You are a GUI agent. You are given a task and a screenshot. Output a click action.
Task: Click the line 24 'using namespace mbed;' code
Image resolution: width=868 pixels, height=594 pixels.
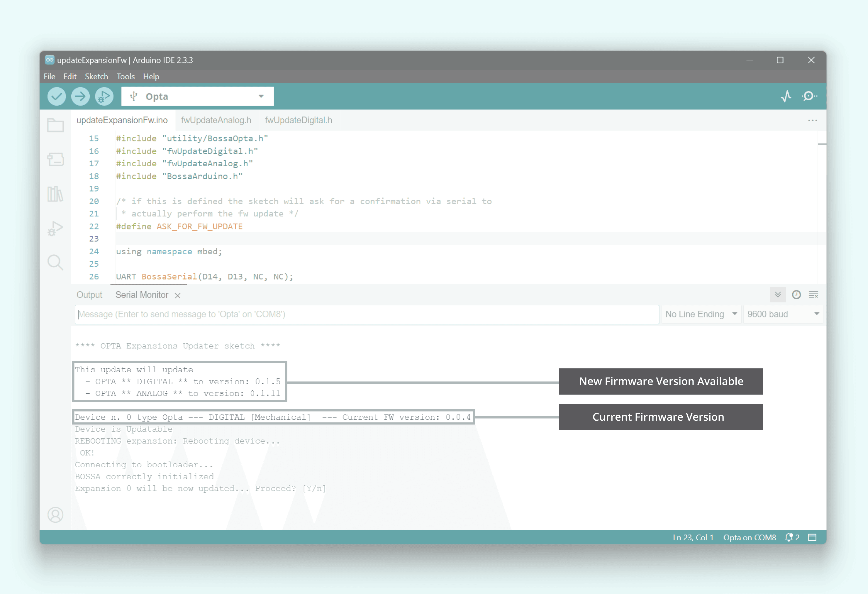(169, 251)
